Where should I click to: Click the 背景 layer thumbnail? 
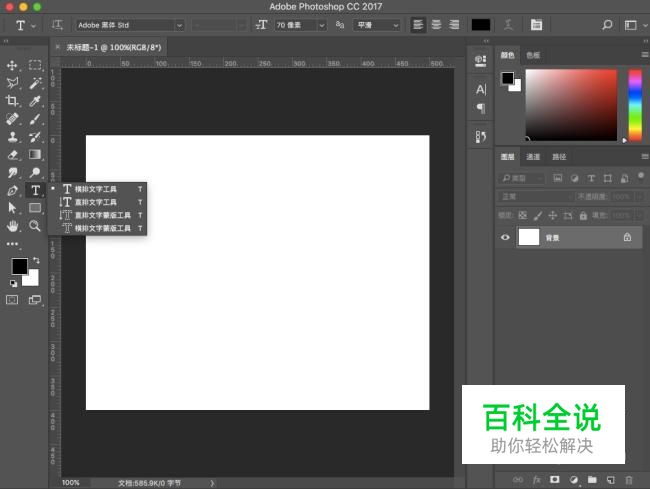(x=528, y=237)
